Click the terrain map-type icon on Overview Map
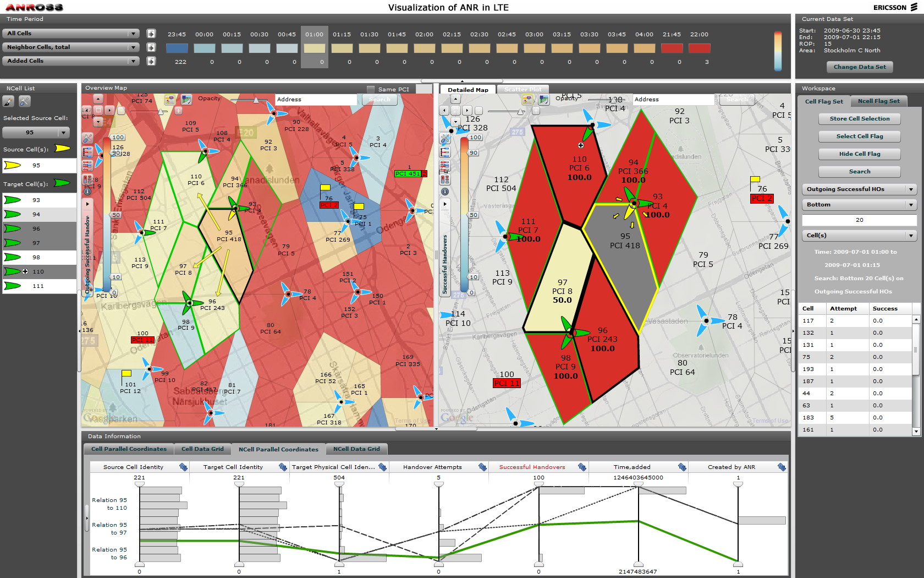Image resolution: width=924 pixels, height=578 pixels. (186, 100)
